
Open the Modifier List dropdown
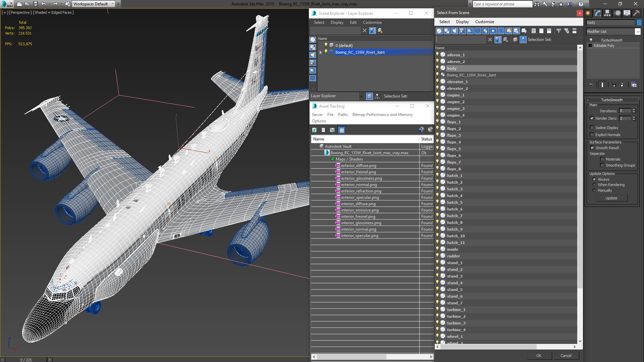pos(638,32)
